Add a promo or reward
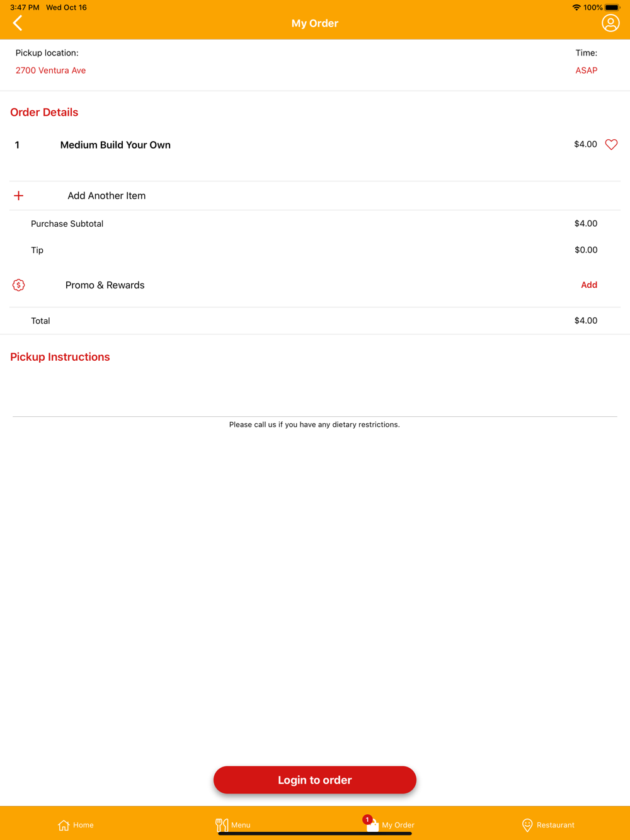630x840 pixels. tap(589, 285)
